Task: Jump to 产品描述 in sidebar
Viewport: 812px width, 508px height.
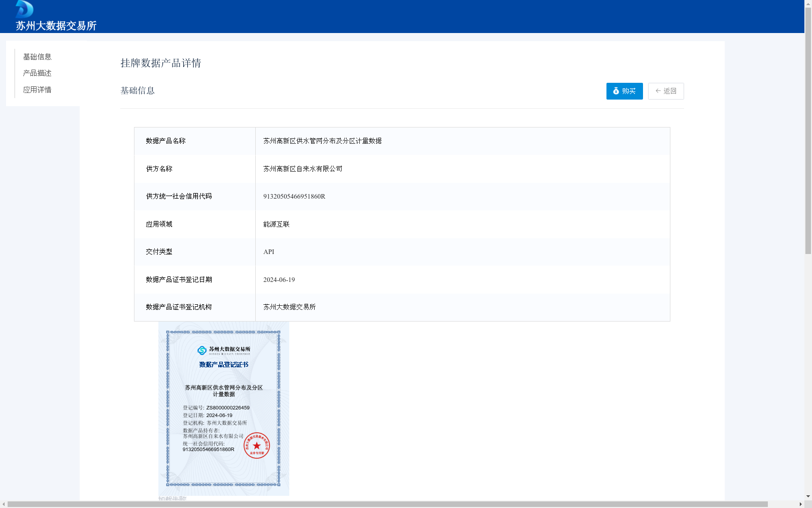Action: point(37,73)
